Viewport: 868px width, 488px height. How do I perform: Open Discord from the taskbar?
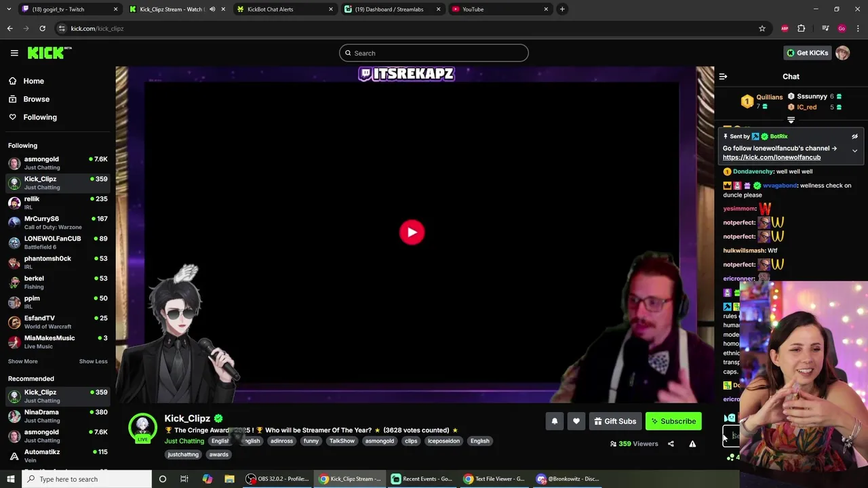pyautogui.click(x=568, y=479)
